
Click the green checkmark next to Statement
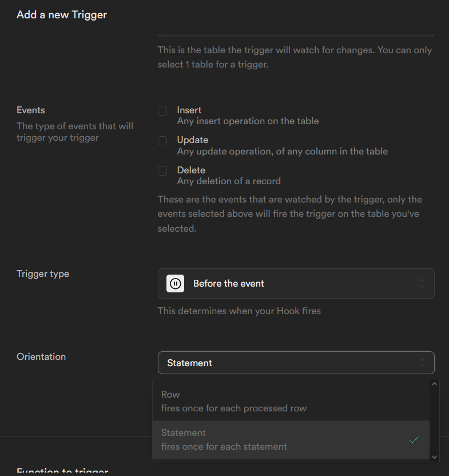[x=414, y=439]
